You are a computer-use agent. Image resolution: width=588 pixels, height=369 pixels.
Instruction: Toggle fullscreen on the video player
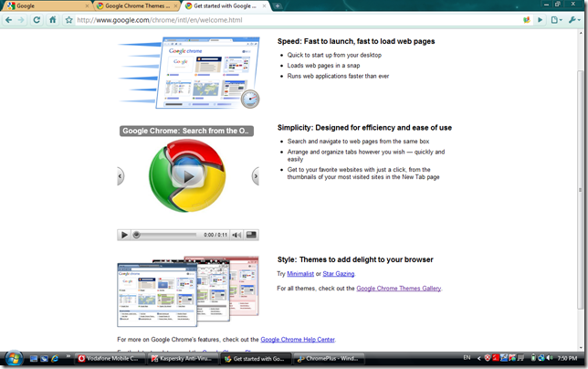[x=251, y=235]
